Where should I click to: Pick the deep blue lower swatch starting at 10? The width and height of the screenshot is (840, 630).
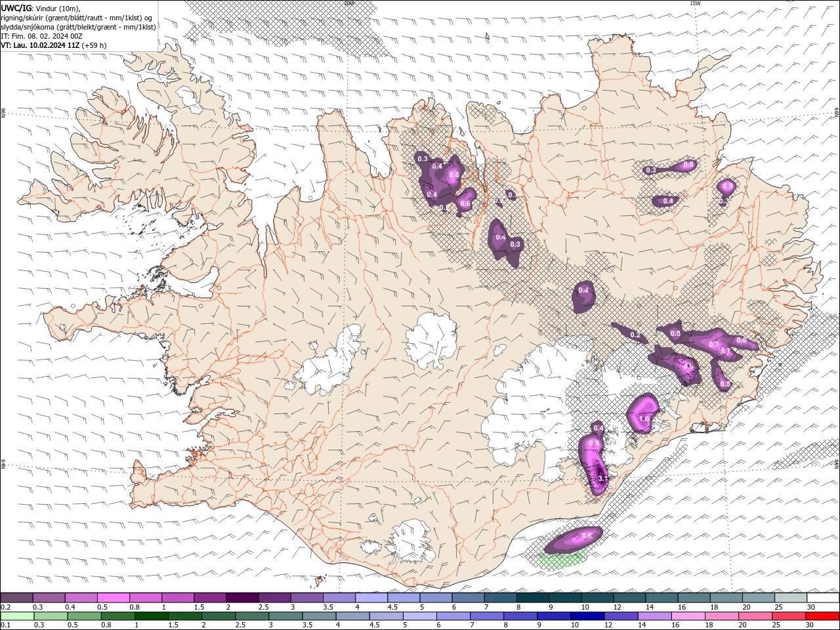(x=587, y=616)
